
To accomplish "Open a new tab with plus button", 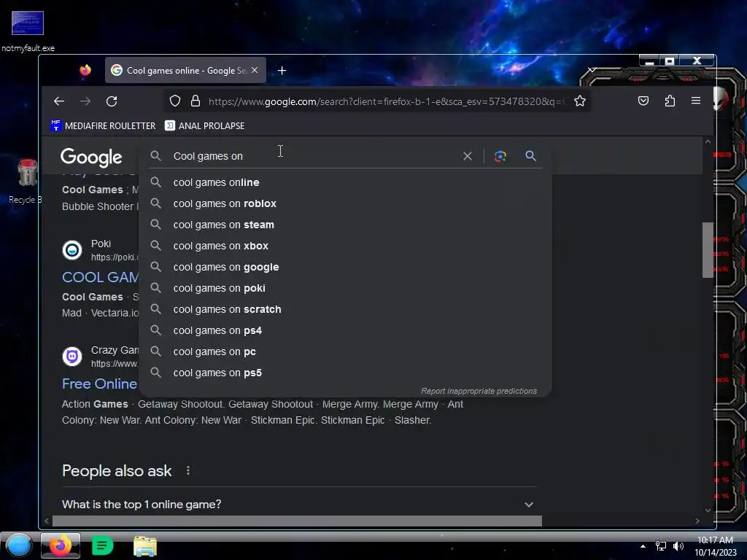I will pos(282,71).
